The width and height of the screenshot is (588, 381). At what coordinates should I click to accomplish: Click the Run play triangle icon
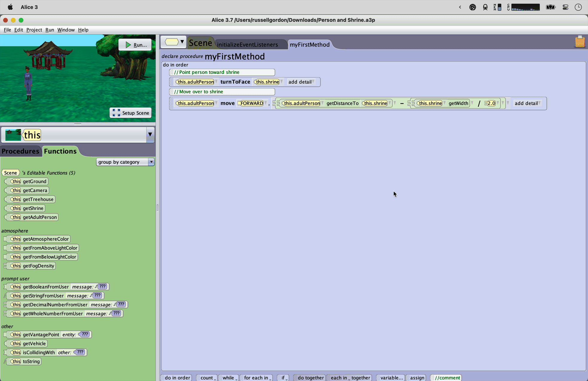click(128, 45)
